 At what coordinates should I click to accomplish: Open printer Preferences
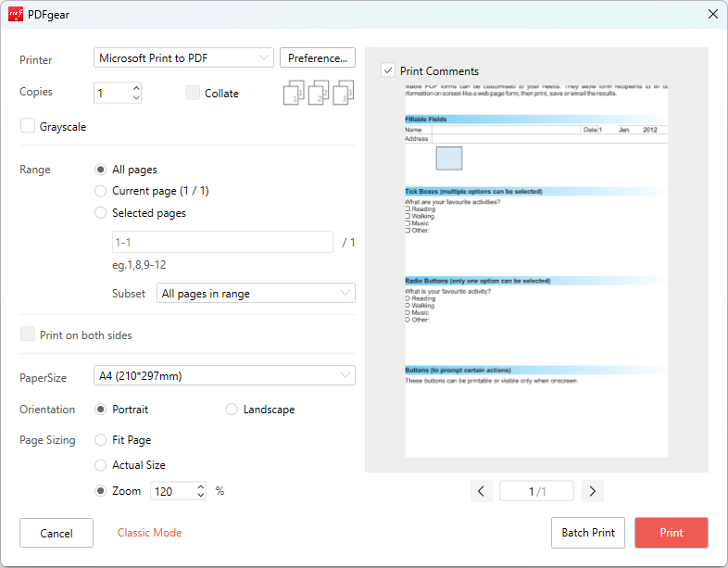(x=317, y=58)
